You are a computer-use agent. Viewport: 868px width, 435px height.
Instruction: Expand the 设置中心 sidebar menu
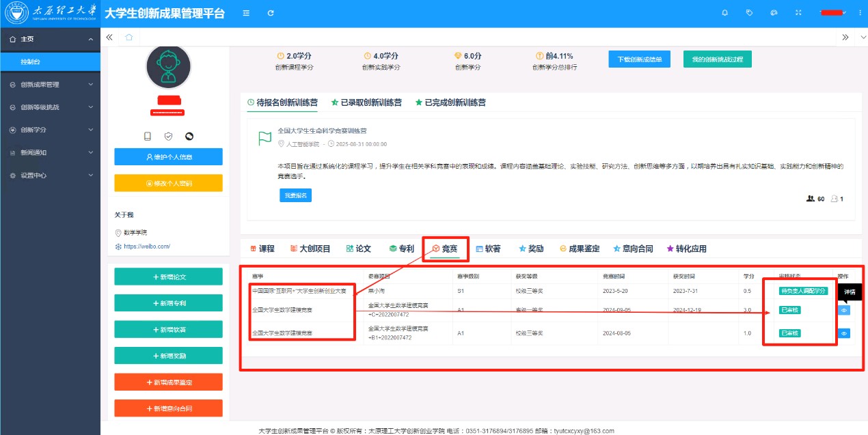[50, 176]
